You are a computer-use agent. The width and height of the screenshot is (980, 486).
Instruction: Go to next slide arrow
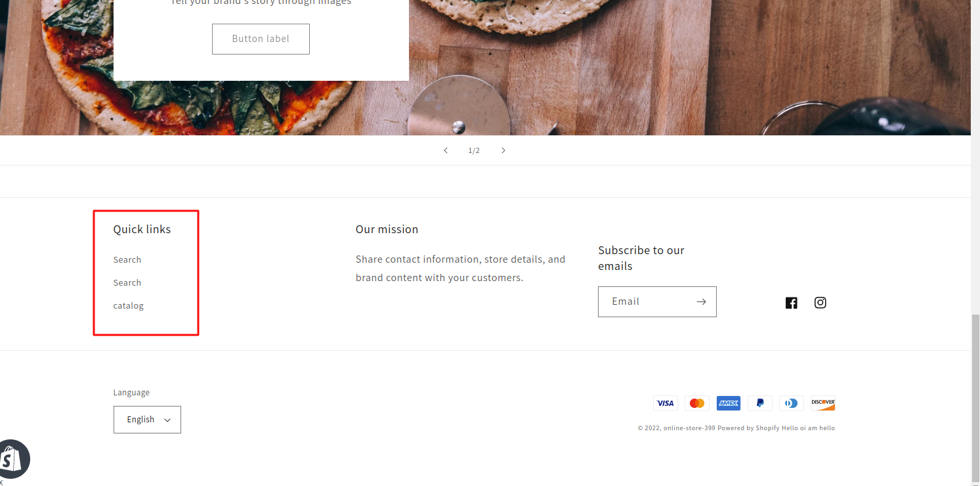[x=503, y=150]
